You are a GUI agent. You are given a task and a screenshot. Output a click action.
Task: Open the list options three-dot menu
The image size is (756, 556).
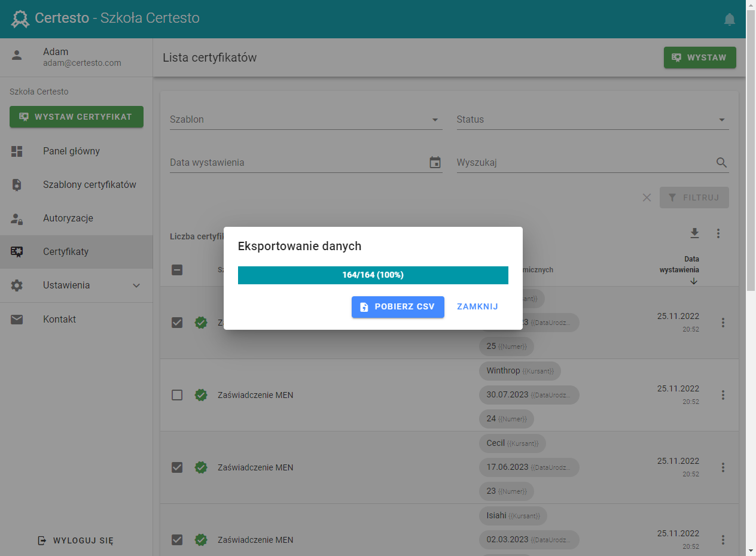(718, 233)
